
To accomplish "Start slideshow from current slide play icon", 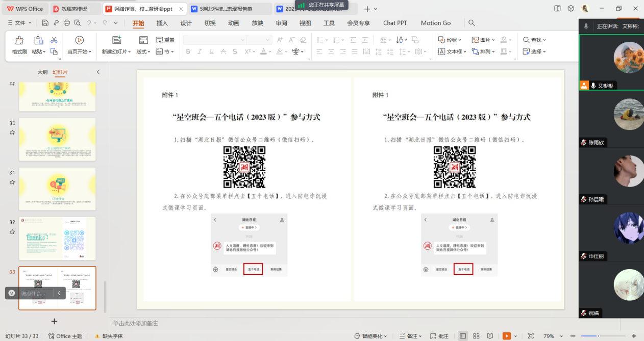I will tap(79, 40).
